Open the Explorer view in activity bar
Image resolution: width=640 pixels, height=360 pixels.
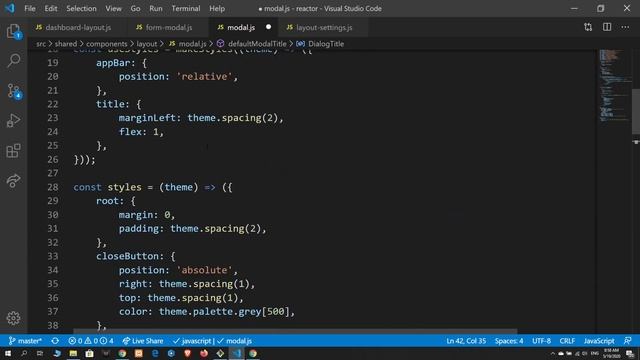pyautogui.click(x=13, y=31)
